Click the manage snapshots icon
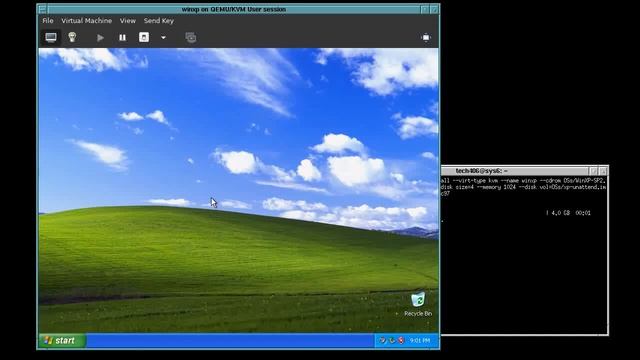Screen dimensions: 640x360 pos(191,38)
